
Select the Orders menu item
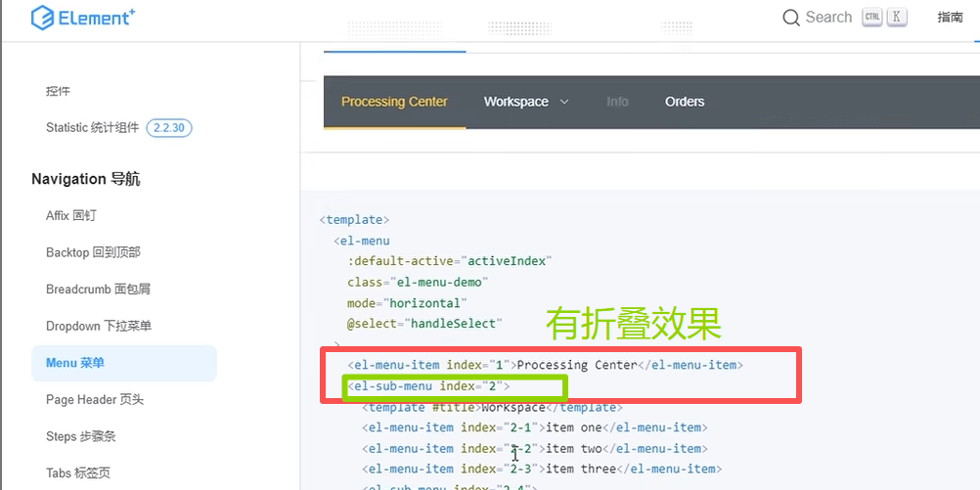pos(685,102)
